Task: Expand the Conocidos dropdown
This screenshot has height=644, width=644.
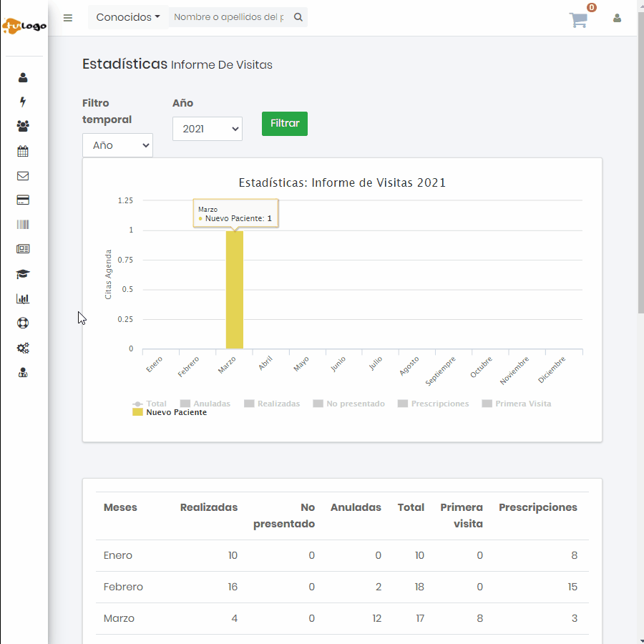Action: [128, 17]
